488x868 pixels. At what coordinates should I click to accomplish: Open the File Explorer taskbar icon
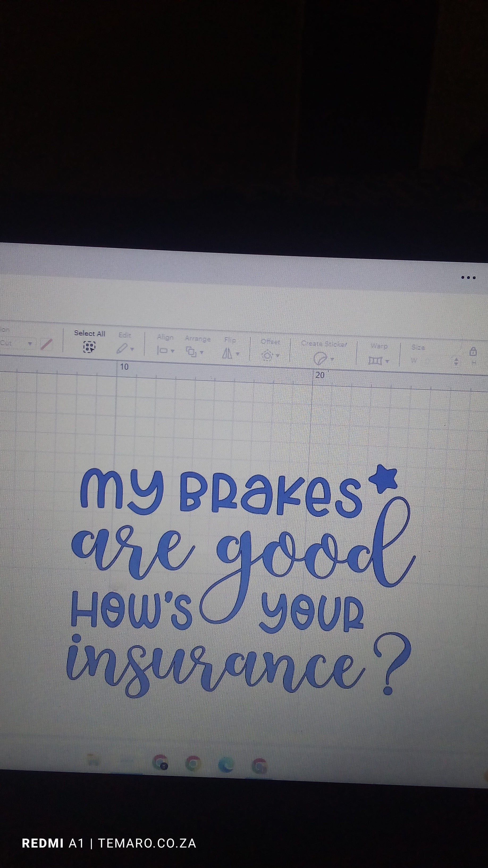pyautogui.click(x=93, y=760)
